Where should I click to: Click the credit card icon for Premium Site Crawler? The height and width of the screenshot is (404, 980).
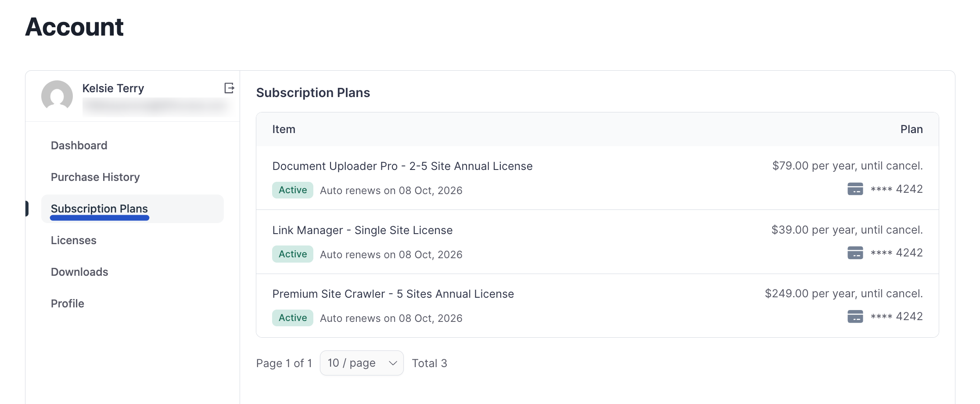(x=855, y=316)
